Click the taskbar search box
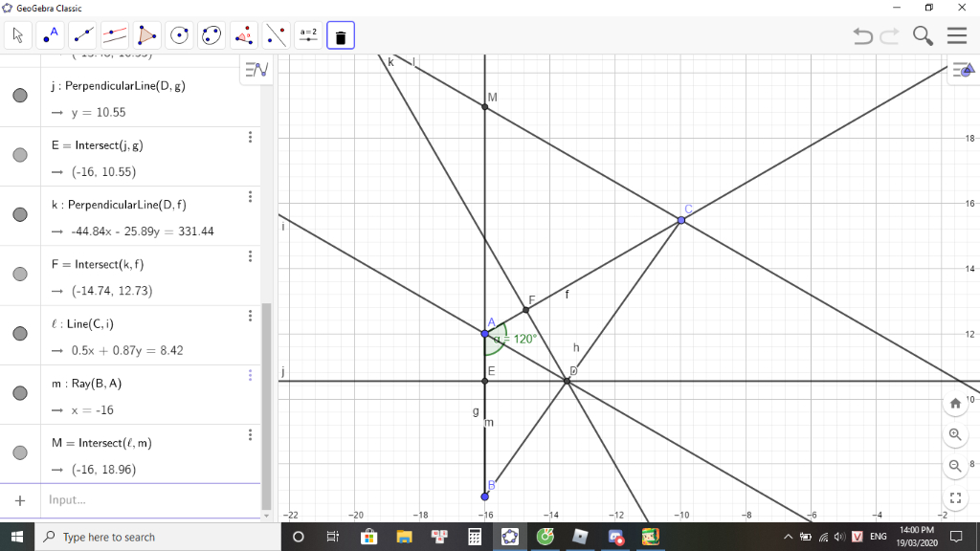980x551 pixels. click(x=158, y=537)
